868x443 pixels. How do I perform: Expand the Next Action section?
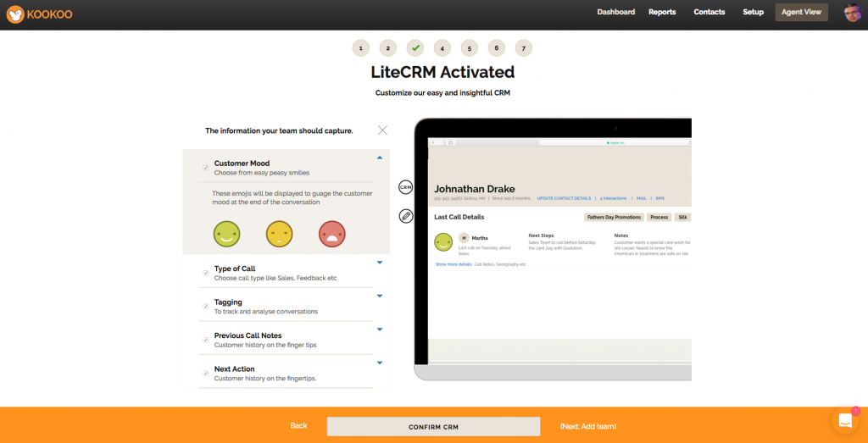tap(380, 363)
